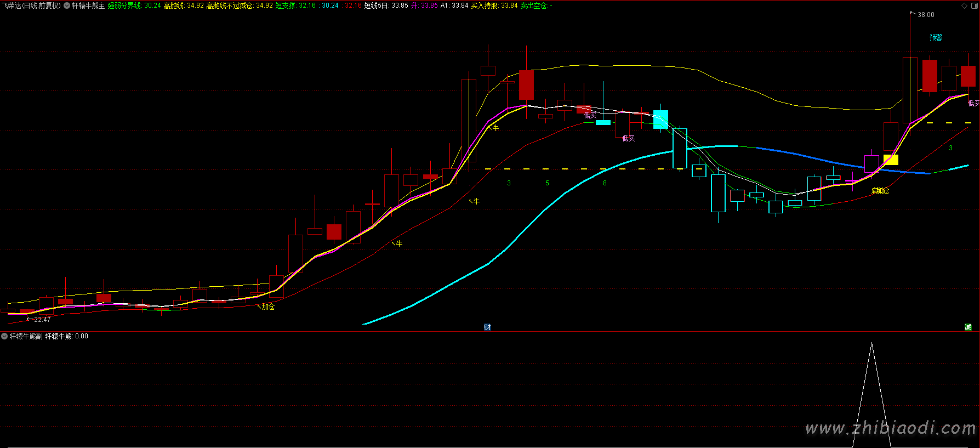980x448 pixels.
Task: Click the 22.47 low price marker
Action: (x=42, y=319)
